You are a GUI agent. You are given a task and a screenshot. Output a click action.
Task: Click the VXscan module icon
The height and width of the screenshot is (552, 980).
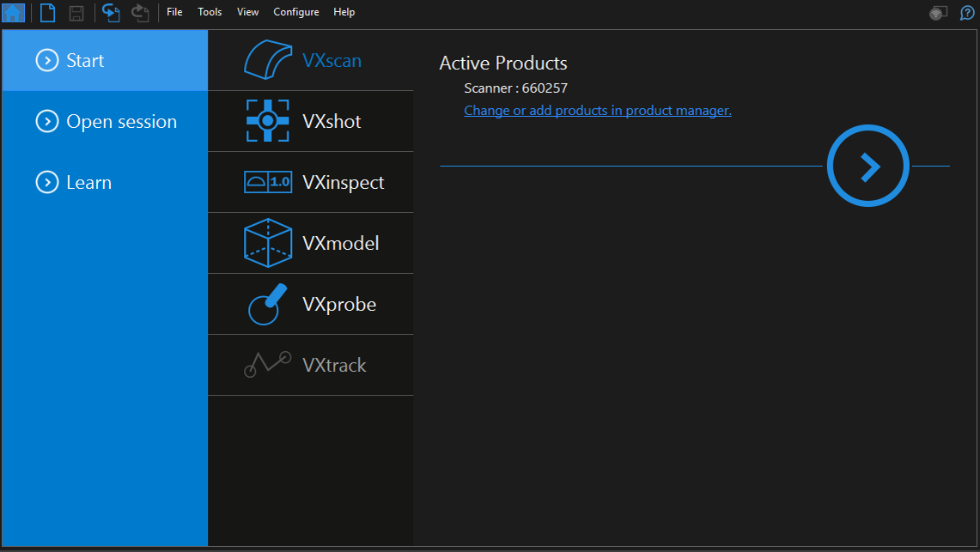click(x=267, y=60)
